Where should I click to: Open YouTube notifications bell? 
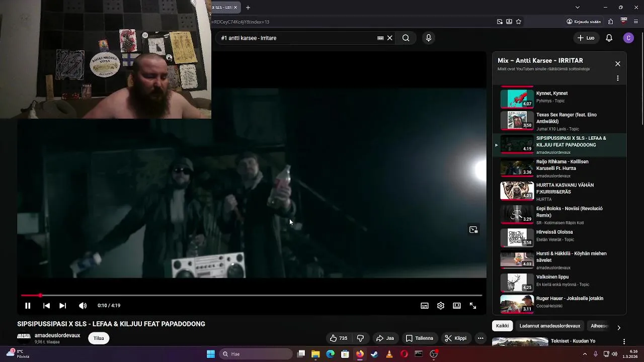click(609, 38)
